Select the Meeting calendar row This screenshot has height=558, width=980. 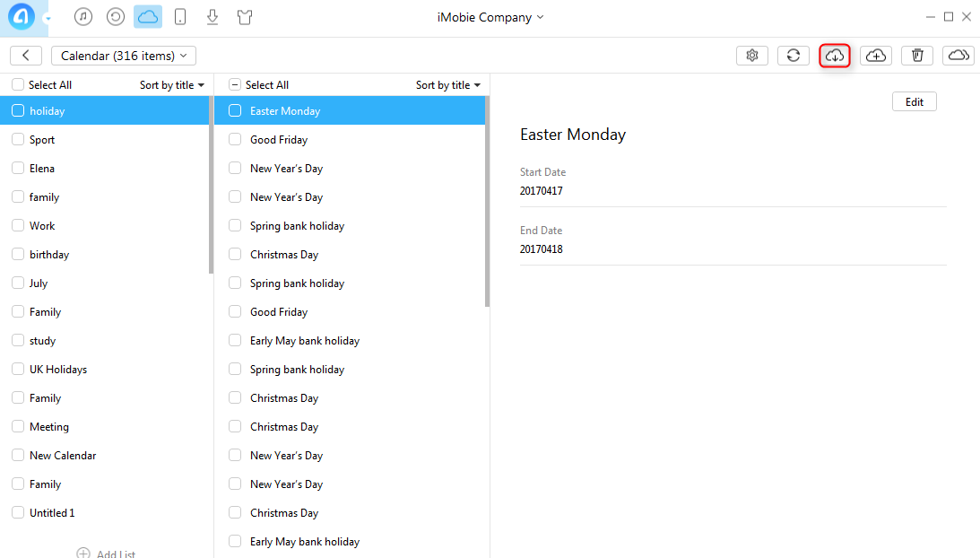tap(104, 427)
